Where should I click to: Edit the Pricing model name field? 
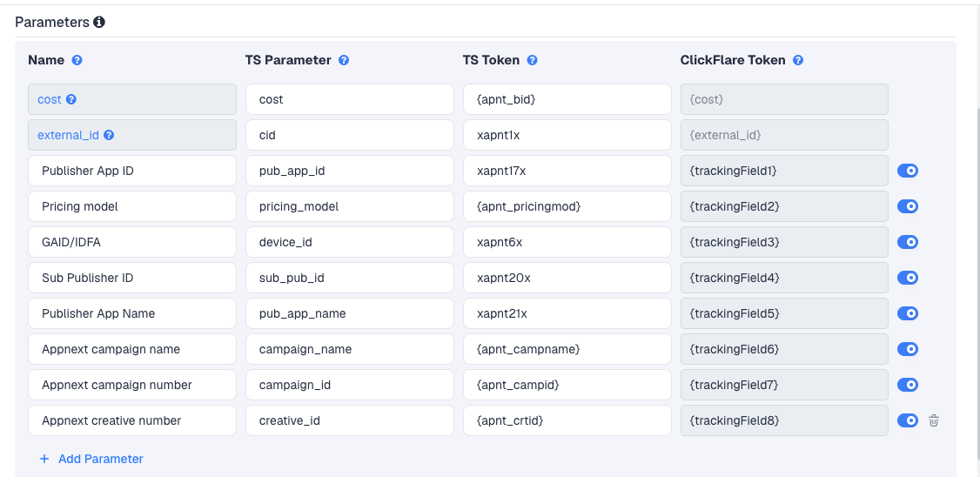(132, 206)
